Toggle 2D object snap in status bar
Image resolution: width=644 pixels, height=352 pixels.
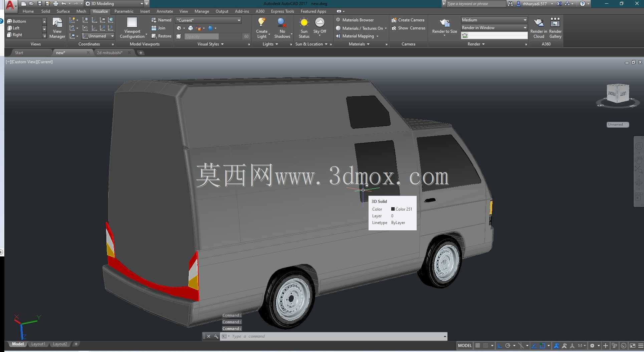click(543, 346)
